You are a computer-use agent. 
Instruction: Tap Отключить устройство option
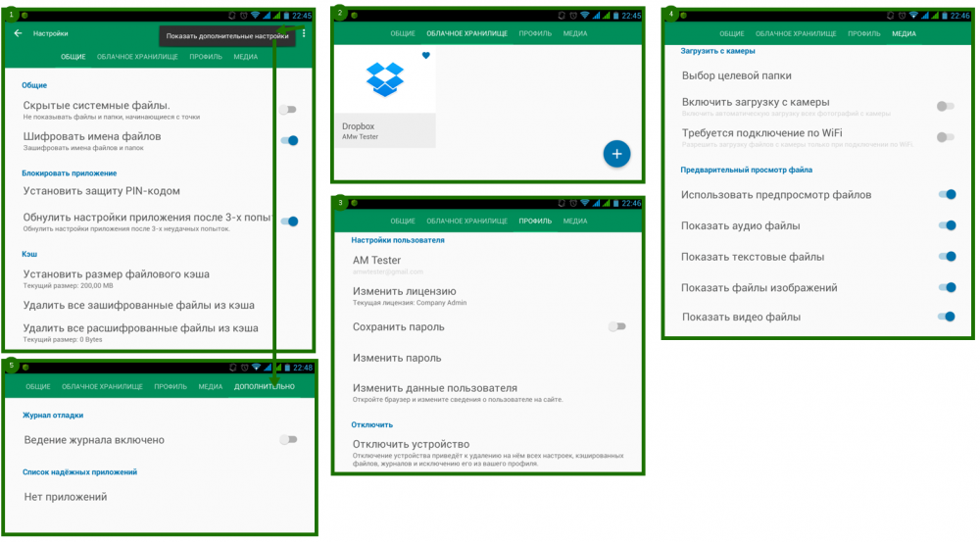487,453
